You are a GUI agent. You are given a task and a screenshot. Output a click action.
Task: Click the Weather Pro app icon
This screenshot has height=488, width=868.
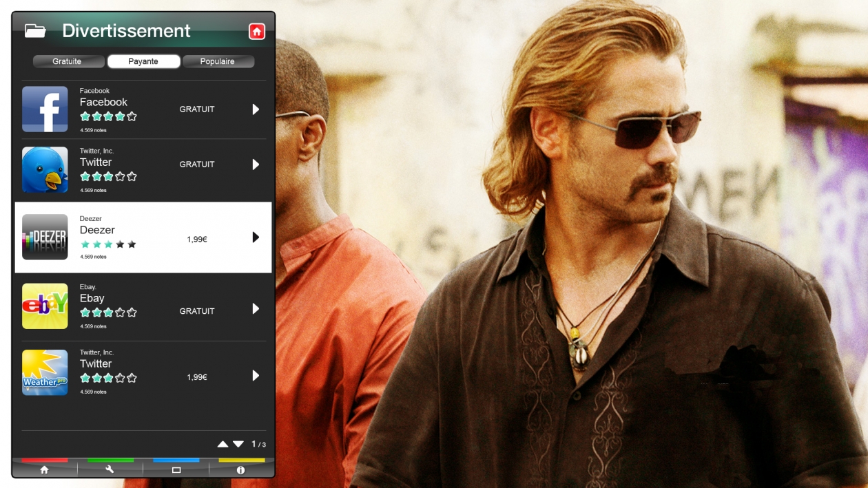point(45,372)
